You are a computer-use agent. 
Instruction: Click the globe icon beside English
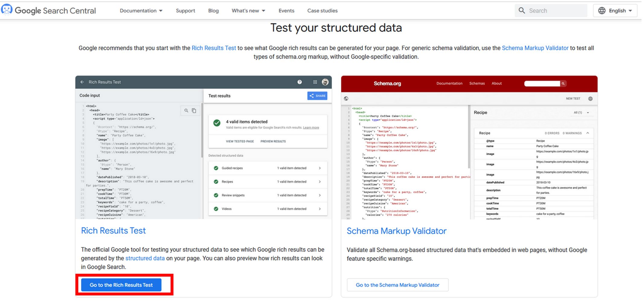602,11
